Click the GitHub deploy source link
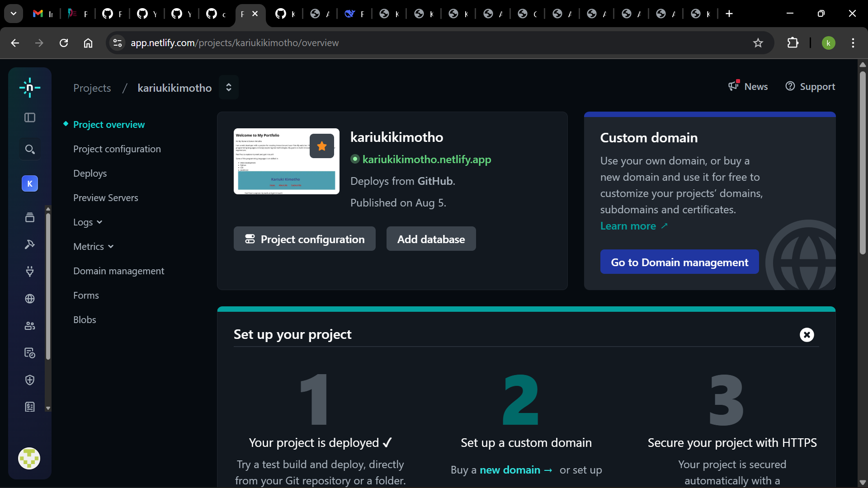 435,181
